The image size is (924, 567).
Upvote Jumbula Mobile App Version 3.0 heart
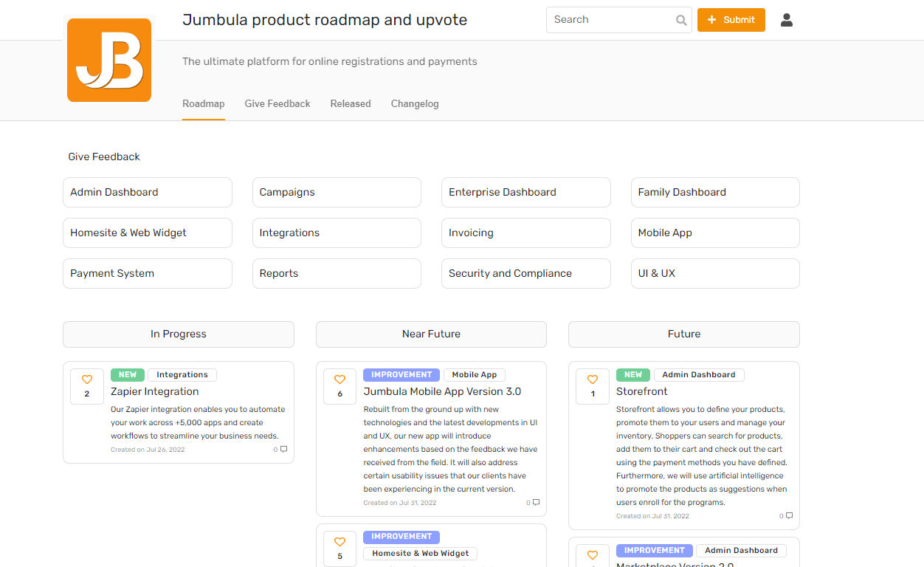click(339, 379)
